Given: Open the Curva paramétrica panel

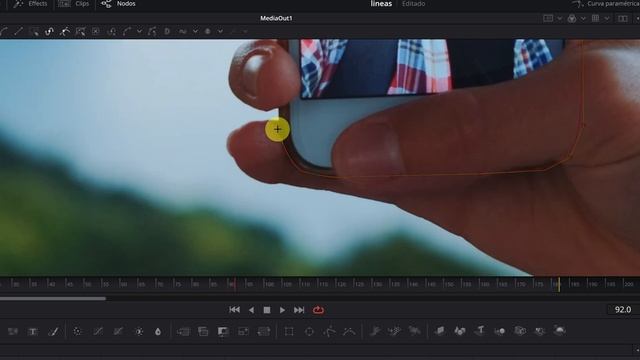Looking at the screenshot, I should pos(605,4).
